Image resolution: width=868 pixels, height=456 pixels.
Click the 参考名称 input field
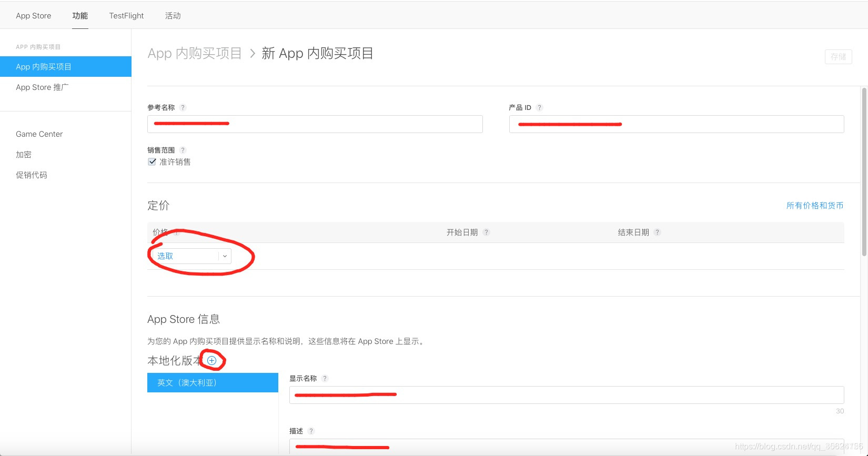[x=315, y=124]
